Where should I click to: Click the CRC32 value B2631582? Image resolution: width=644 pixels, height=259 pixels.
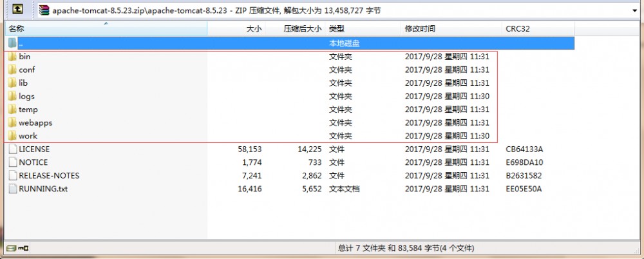pyautogui.click(x=524, y=175)
